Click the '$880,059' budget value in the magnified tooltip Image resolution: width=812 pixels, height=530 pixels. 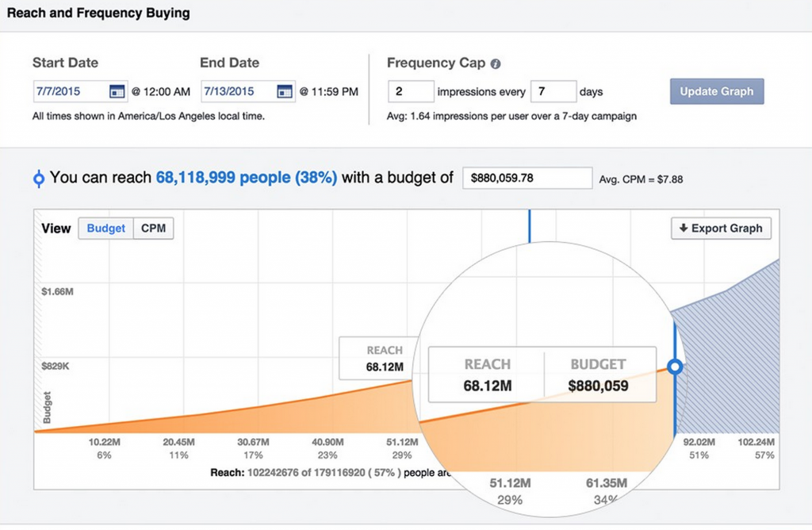click(x=598, y=386)
